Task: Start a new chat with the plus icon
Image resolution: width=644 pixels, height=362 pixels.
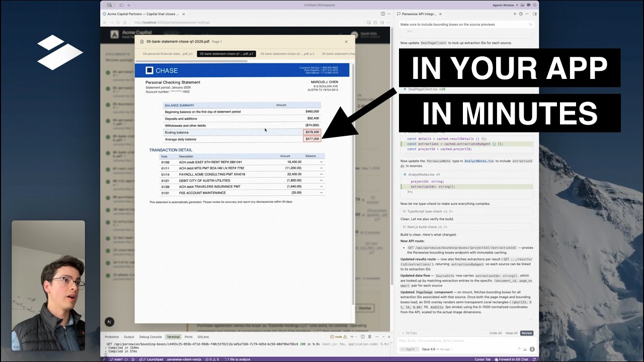Action: [515, 14]
